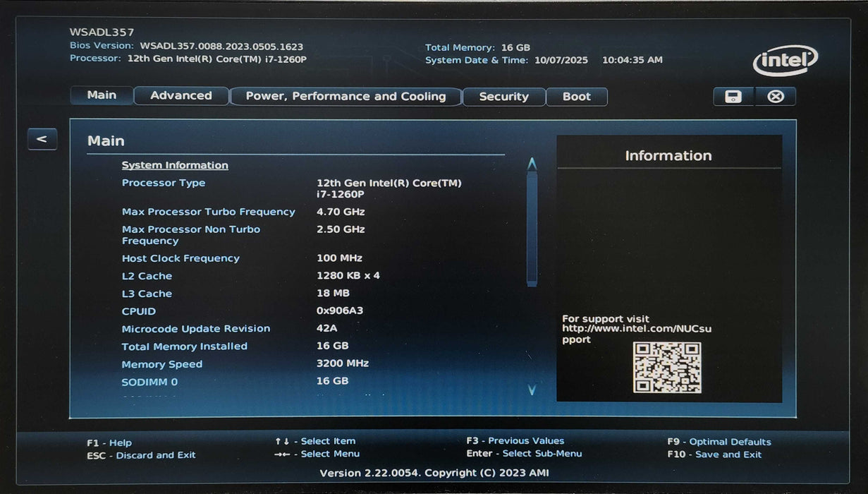Click the scroll down arrow
This screenshot has width=868, height=494.
(x=532, y=389)
